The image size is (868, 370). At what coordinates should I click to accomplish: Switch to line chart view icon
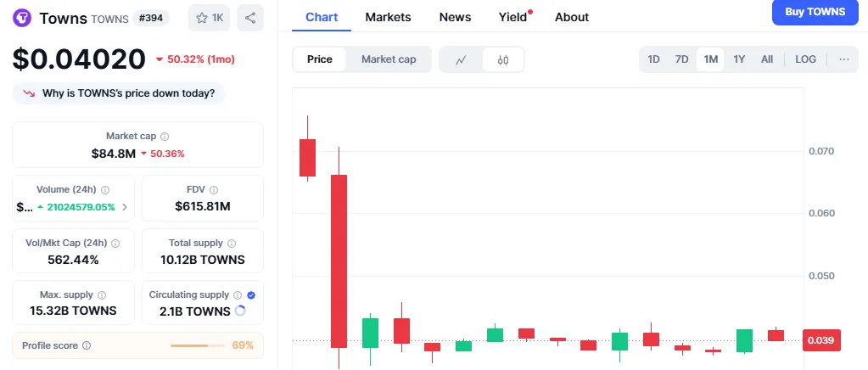click(x=461, y=59)
